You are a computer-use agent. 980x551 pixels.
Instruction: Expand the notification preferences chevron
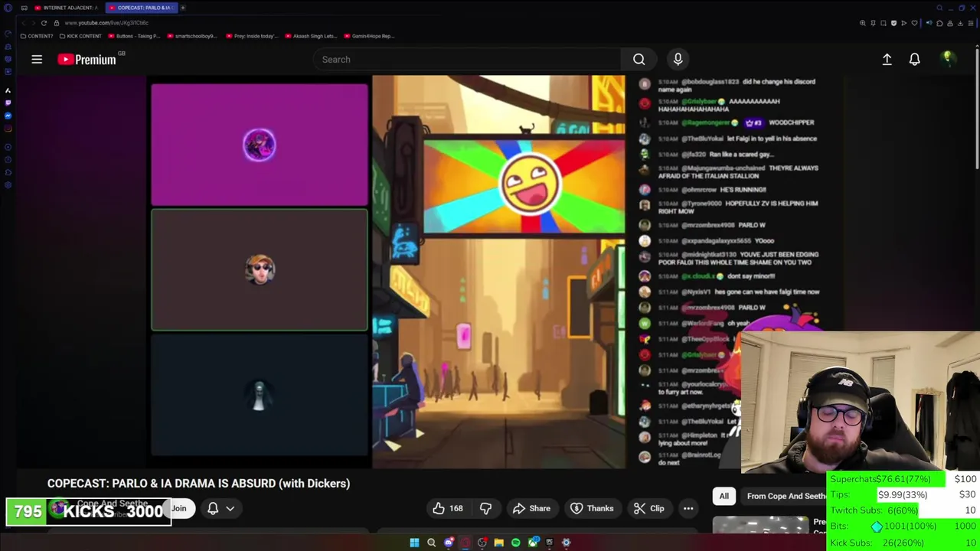point(230,508)
